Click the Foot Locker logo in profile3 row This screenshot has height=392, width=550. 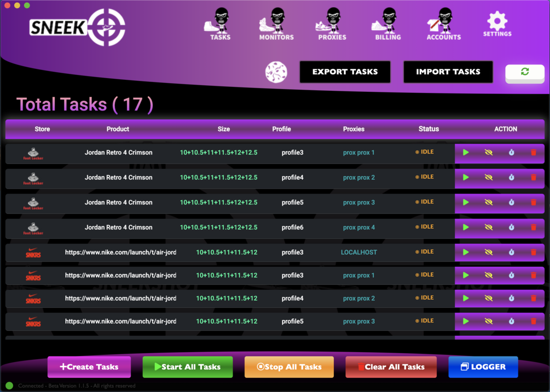tap(33, 154)
